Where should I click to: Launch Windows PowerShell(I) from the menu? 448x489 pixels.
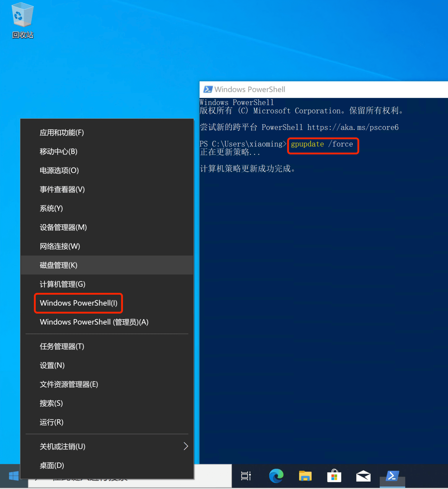(x=107, y=303)
